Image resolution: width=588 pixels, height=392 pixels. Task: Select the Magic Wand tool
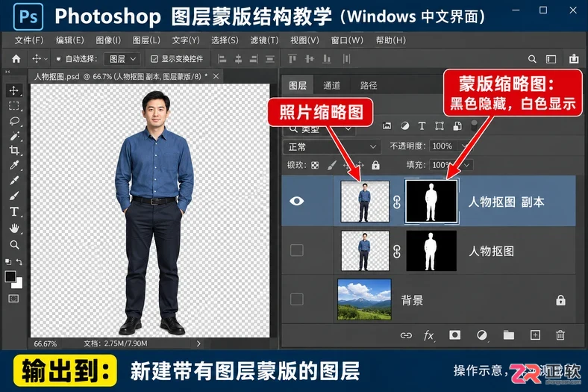point(14,136)
